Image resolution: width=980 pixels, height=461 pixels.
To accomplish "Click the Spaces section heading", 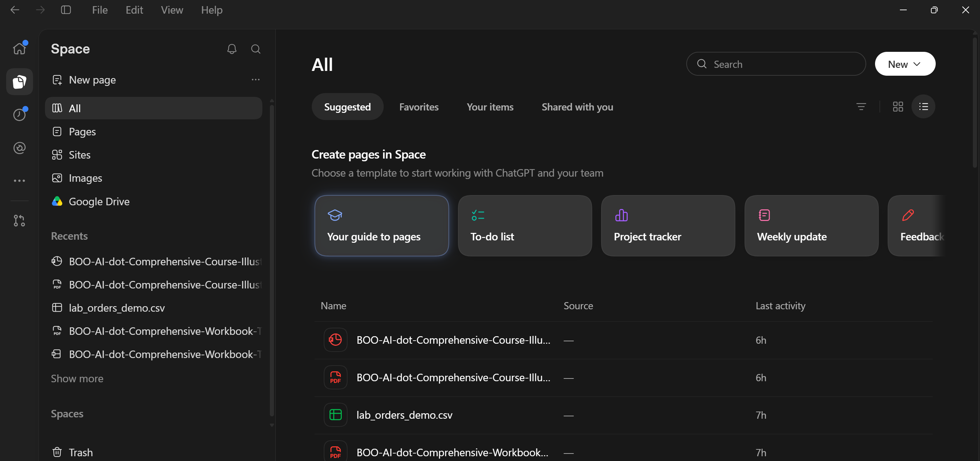I will coord(67,413).
